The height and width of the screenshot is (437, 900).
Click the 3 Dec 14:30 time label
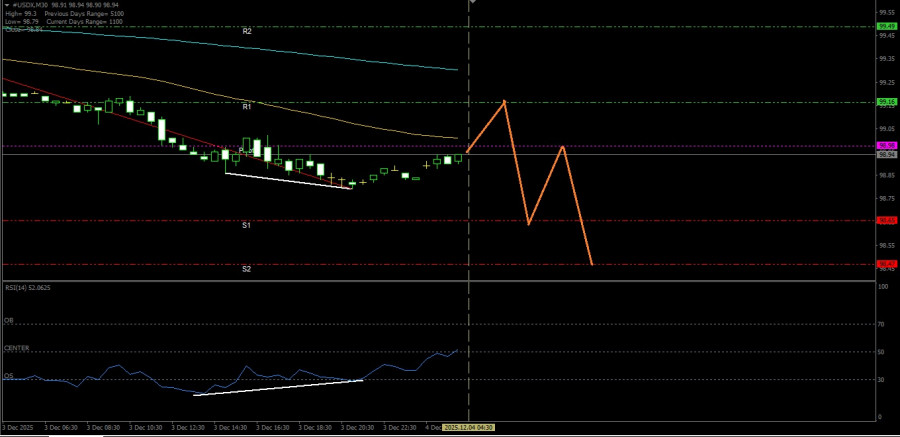click(x=230, y=428)
